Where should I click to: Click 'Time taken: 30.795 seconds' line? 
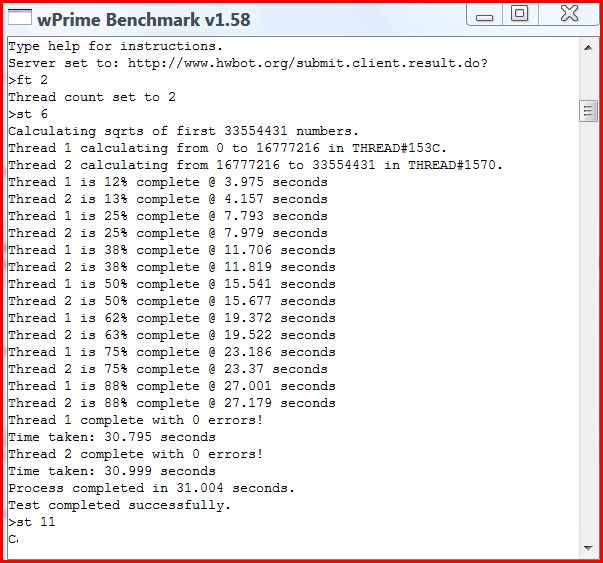click(x=112, y=437)
